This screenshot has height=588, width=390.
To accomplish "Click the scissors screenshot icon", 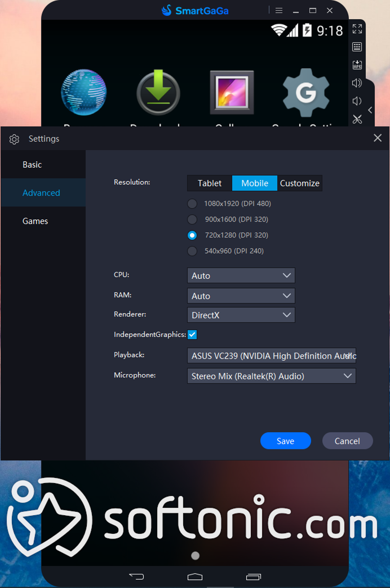I will tap(357, 119).
